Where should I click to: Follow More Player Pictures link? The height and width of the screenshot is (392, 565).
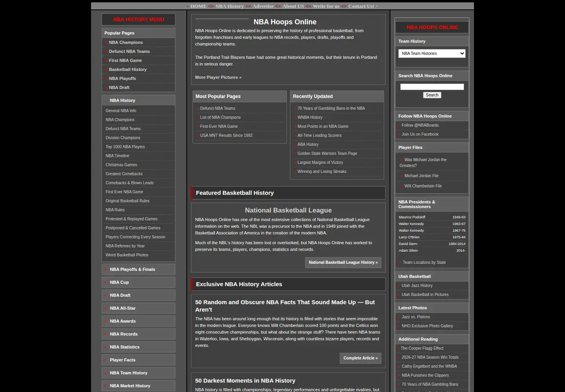(x=218, y=77)
